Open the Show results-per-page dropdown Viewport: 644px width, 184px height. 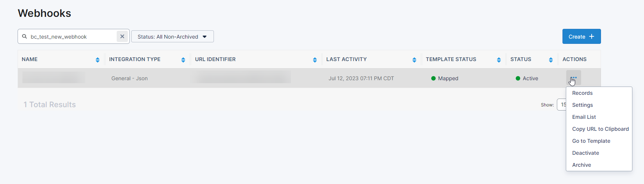point(562,105)
